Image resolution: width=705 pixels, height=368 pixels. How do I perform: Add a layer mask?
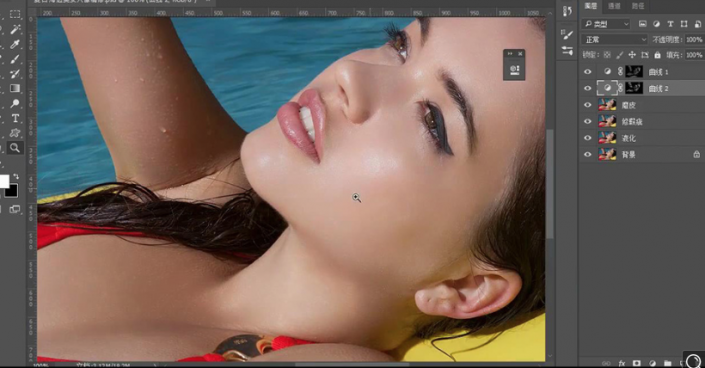(637, 363)
